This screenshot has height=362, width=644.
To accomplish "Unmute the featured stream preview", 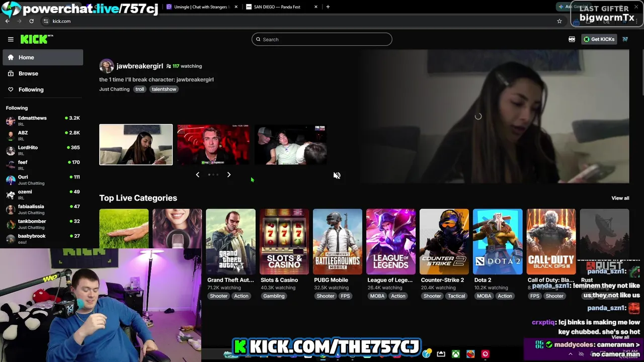I will click(x=337, y=175).
